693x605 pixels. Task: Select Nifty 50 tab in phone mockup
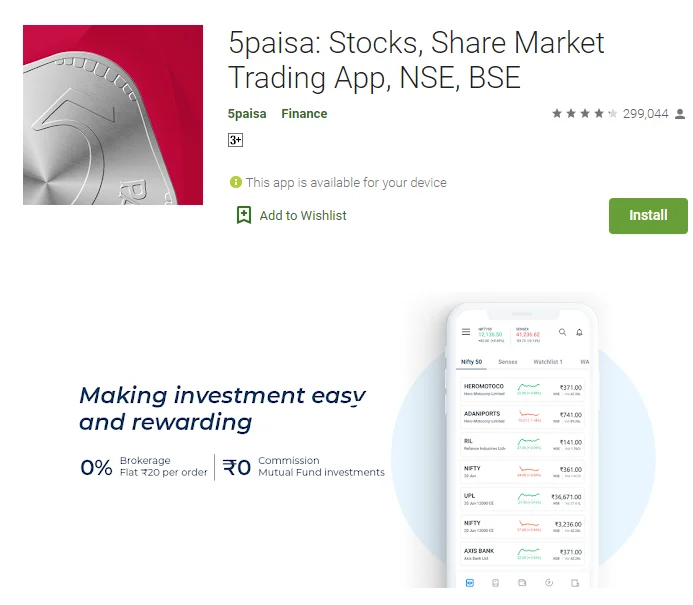(x=470, y=362)
